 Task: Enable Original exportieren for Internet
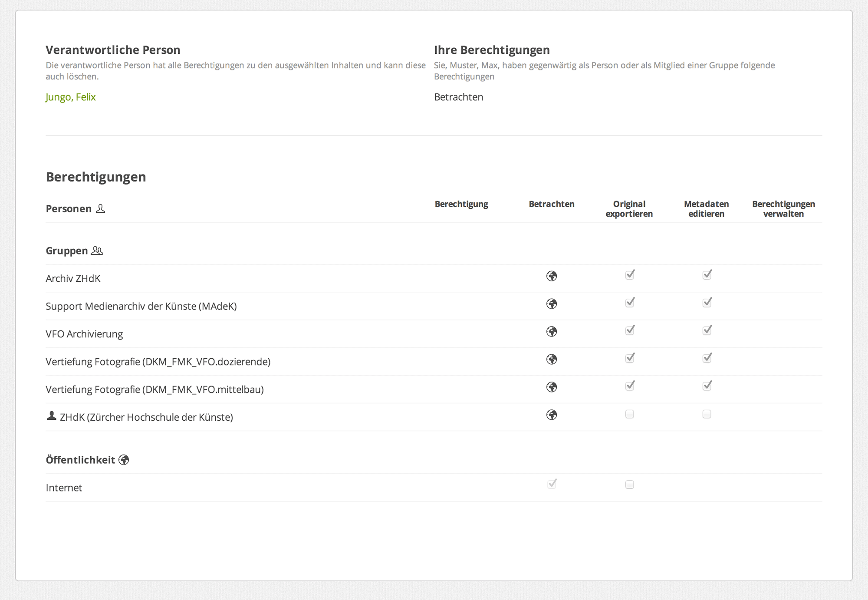630,485
